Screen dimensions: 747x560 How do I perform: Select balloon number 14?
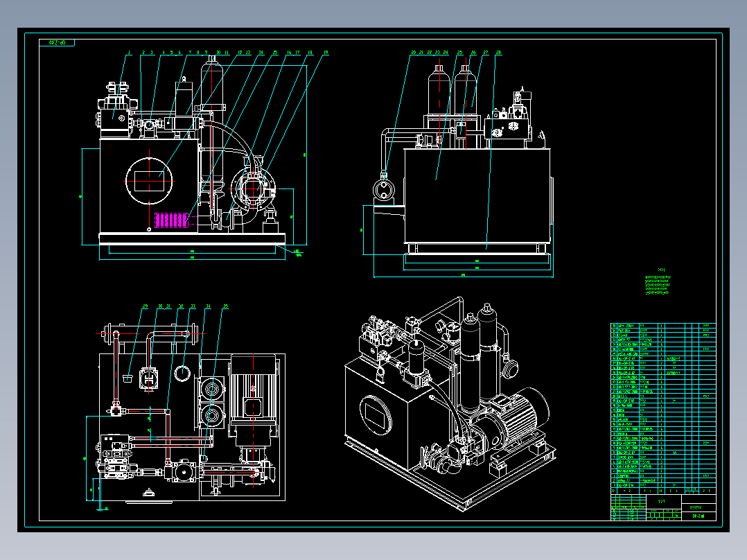pos(261,53)
